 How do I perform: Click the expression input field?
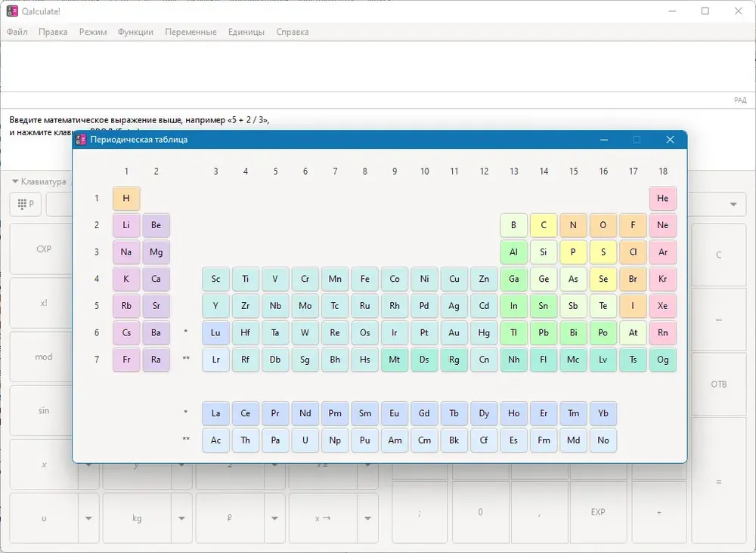coord(378,66)
